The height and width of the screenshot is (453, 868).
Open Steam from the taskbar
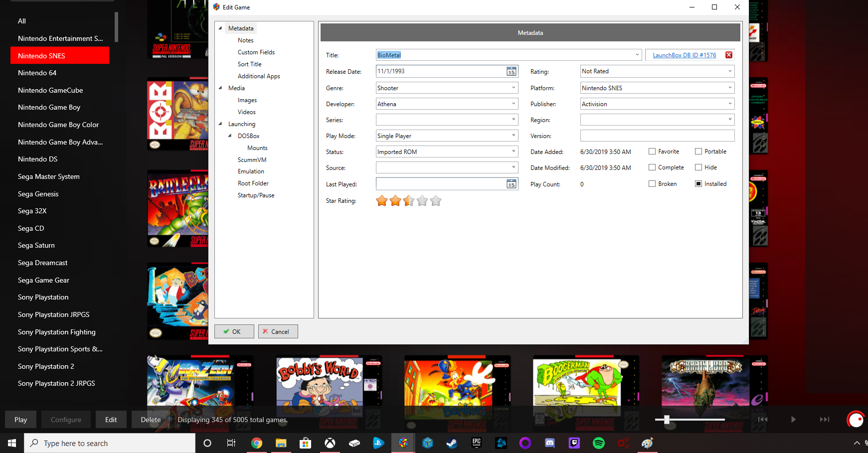coord(452,443)
